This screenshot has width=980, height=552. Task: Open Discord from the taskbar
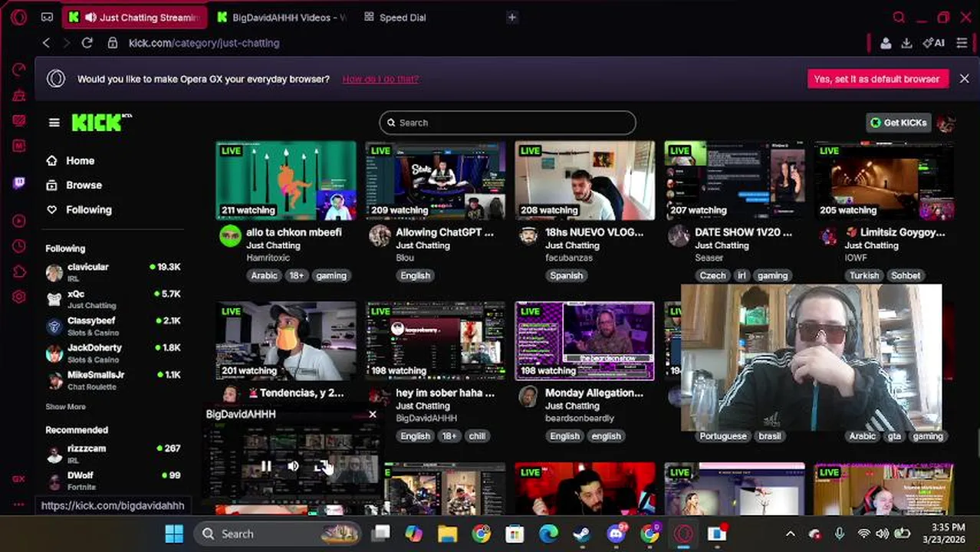pyautogui.click(x=617, y=534)
